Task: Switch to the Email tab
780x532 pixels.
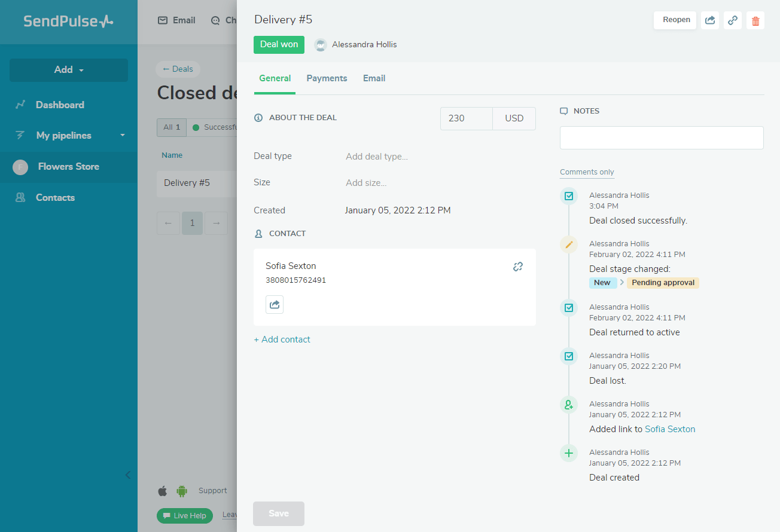Action: click(374, 78)
